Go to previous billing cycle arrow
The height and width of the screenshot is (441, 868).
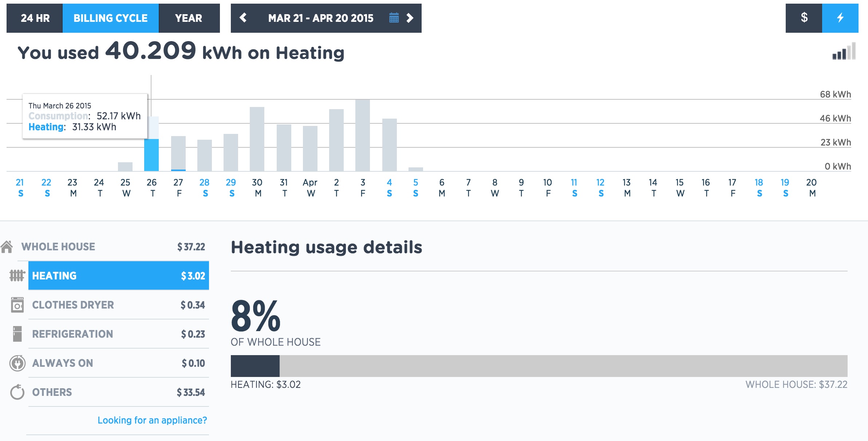click(x=243, y=18)
